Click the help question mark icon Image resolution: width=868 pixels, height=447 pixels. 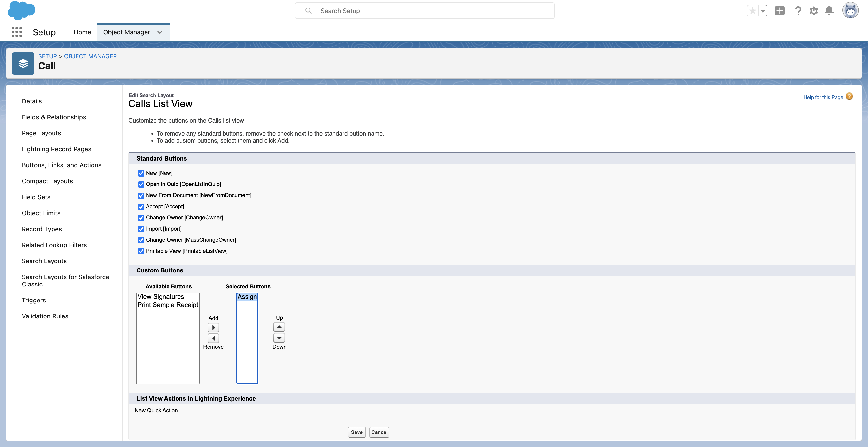[x=798, y=11]
